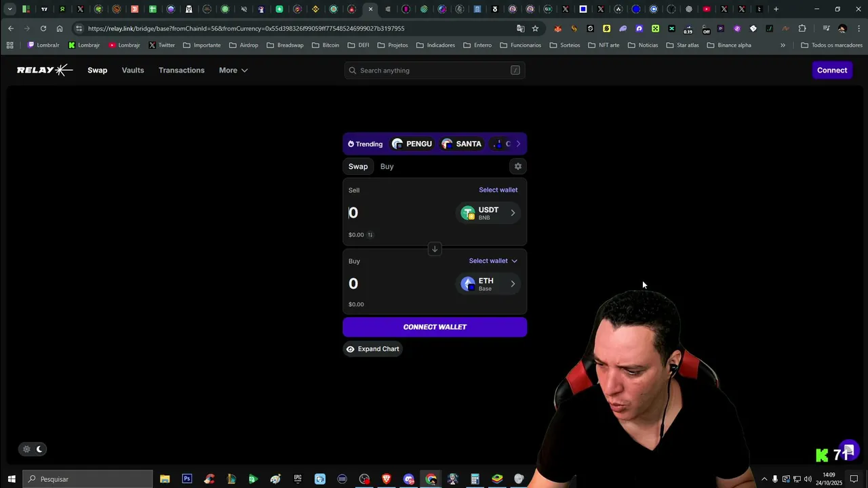The width and height of the screenshot is (868, 488).
Task: Click the CONNECT WALLET button
Action: [x=435, y=327]
